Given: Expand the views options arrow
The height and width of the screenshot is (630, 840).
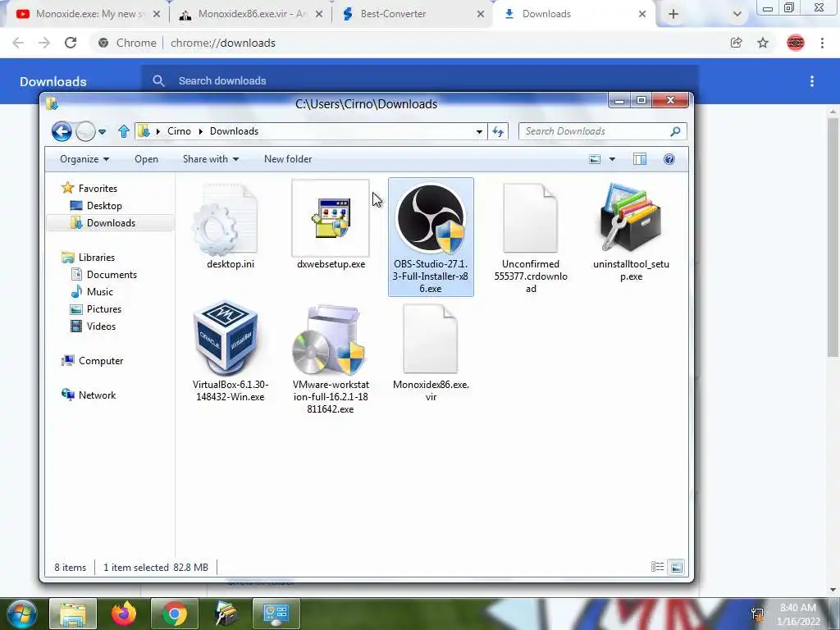Looking at the screenshot, I should 612,159.
